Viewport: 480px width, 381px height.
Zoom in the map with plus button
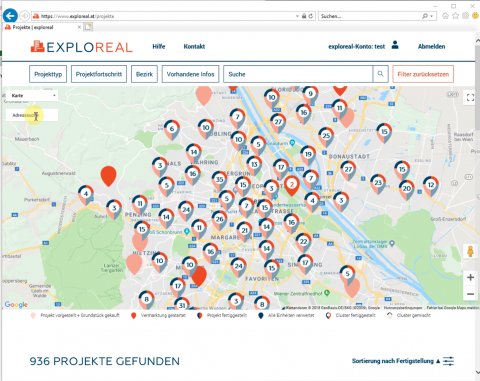[470, 277]
